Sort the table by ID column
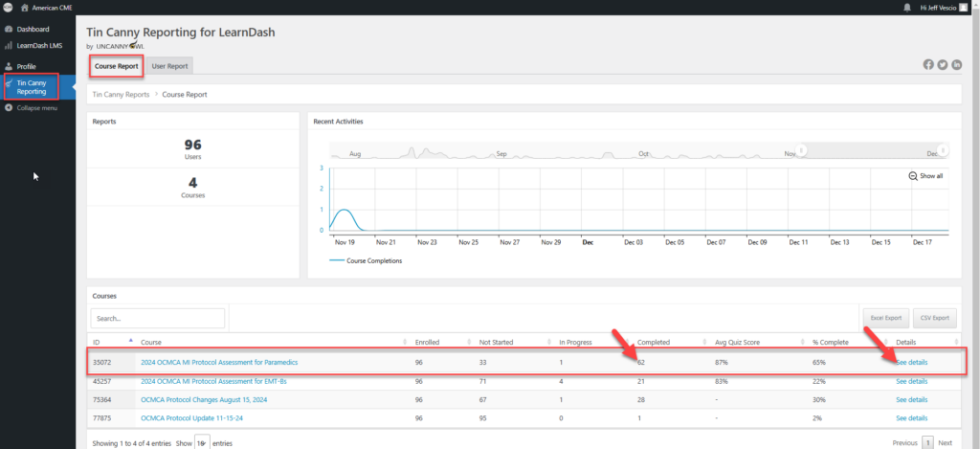 (x=112, y=342)
